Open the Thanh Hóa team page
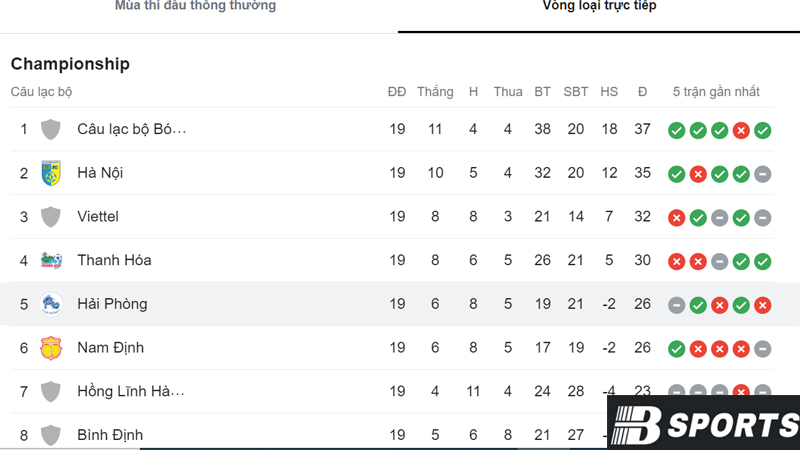The image size is (800, 450). (x=114, y=260)
